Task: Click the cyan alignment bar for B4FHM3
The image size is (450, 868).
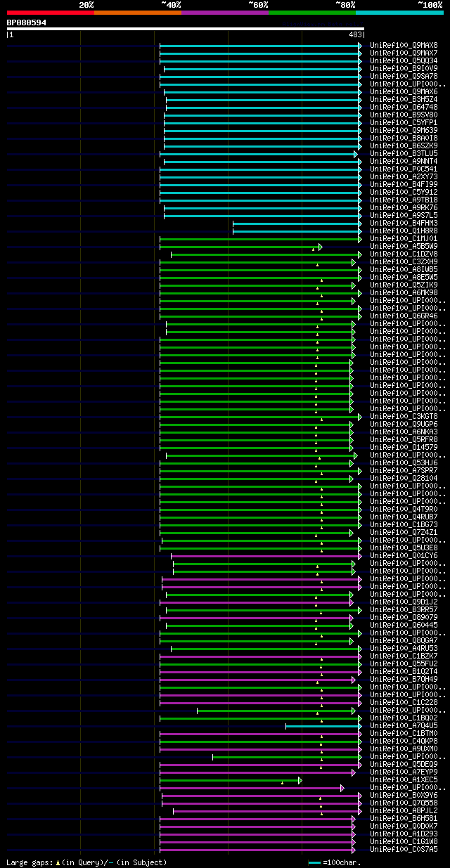Action: (x=296, y=224)
